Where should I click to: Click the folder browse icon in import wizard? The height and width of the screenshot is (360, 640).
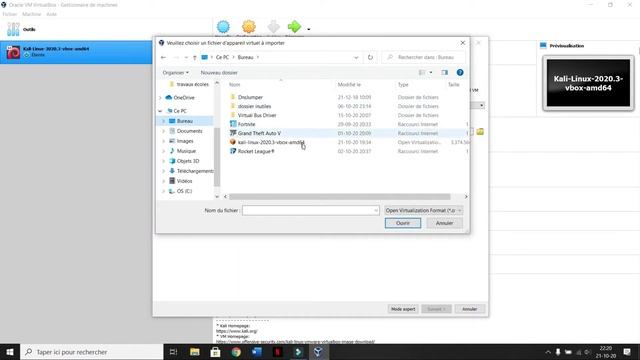[480, 131]
